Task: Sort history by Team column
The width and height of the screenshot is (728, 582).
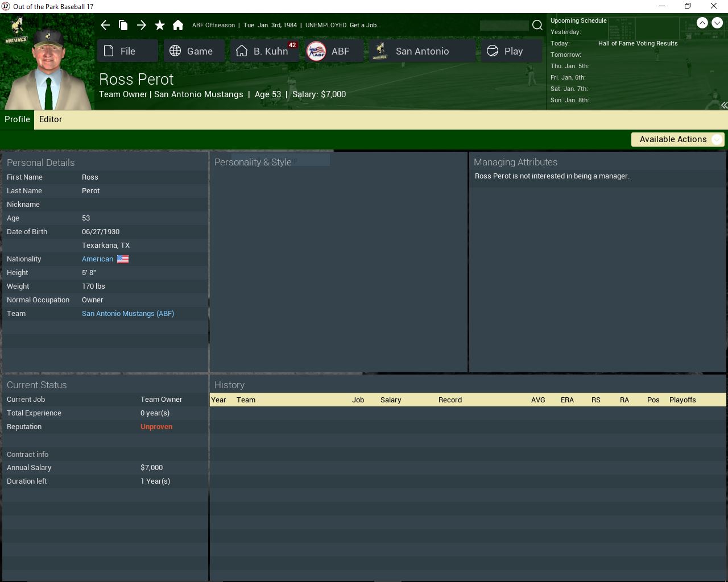Action: pos(246,400)
